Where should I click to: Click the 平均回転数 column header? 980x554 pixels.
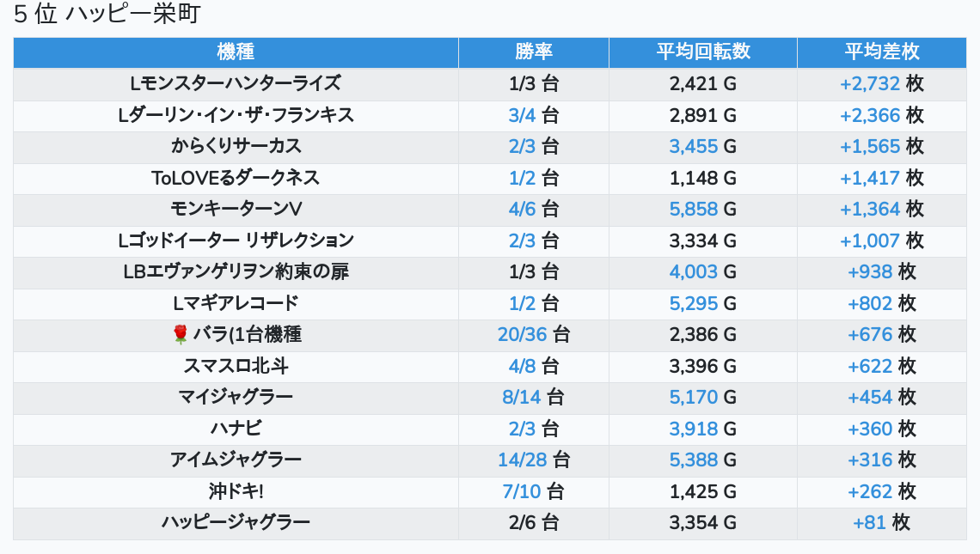click(x=703, y=52)
